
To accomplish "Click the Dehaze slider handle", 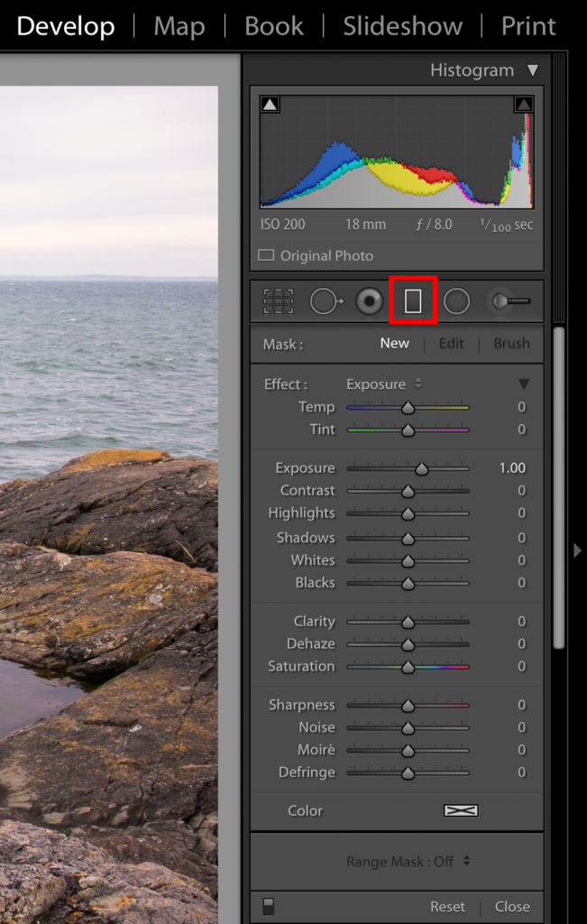I will pos(408,644).
